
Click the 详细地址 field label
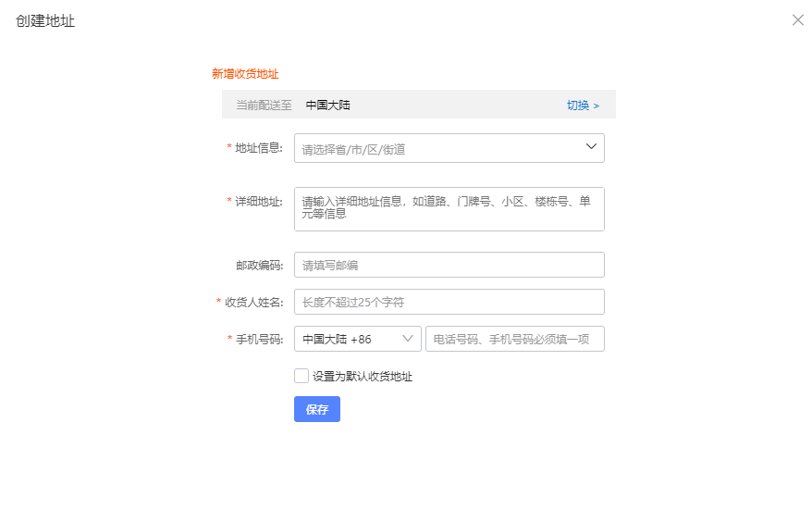258,202
